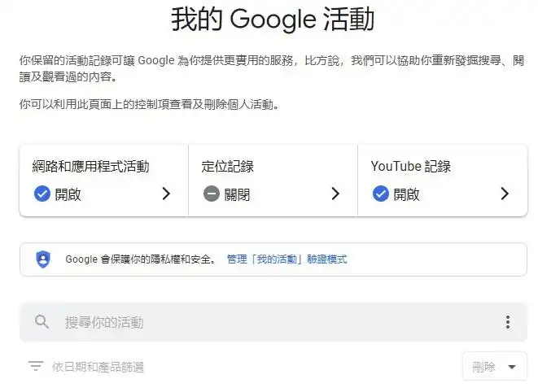The height and width of the screenshot is (392, 538).
Task: Click the 開啟 status under YouTube 記錄
Action: 406,194
